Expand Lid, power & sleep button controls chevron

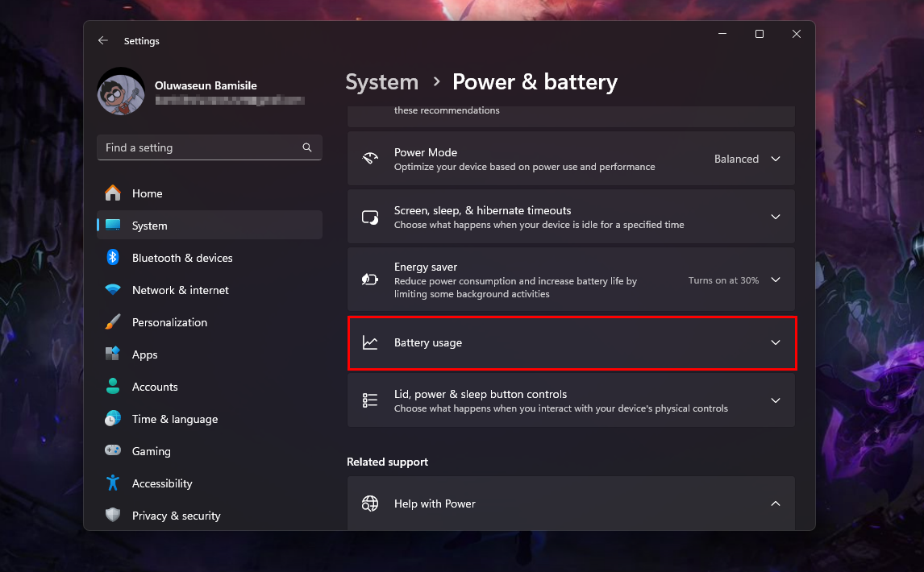pyautogui.click(x=776, y=400)
